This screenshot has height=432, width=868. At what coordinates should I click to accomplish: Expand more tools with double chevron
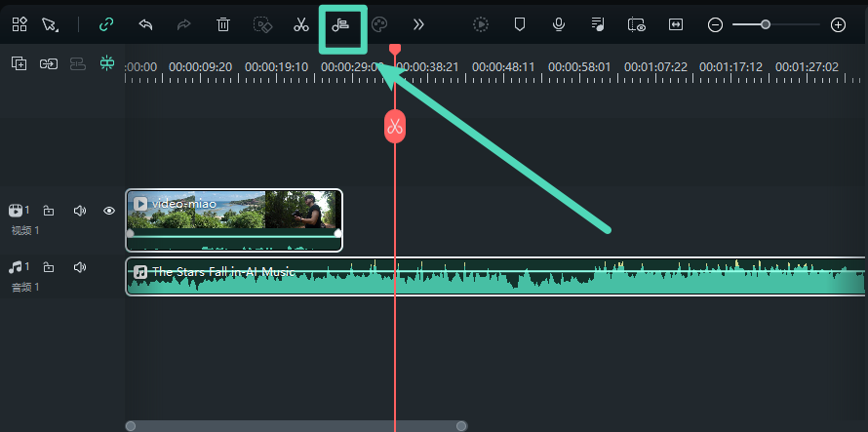tap(418, 25)
